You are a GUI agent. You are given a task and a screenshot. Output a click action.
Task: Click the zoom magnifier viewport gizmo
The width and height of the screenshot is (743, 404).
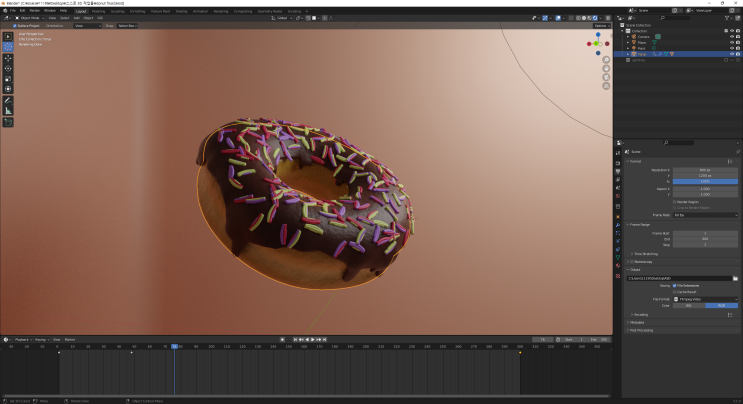click(x=607, y=60)
